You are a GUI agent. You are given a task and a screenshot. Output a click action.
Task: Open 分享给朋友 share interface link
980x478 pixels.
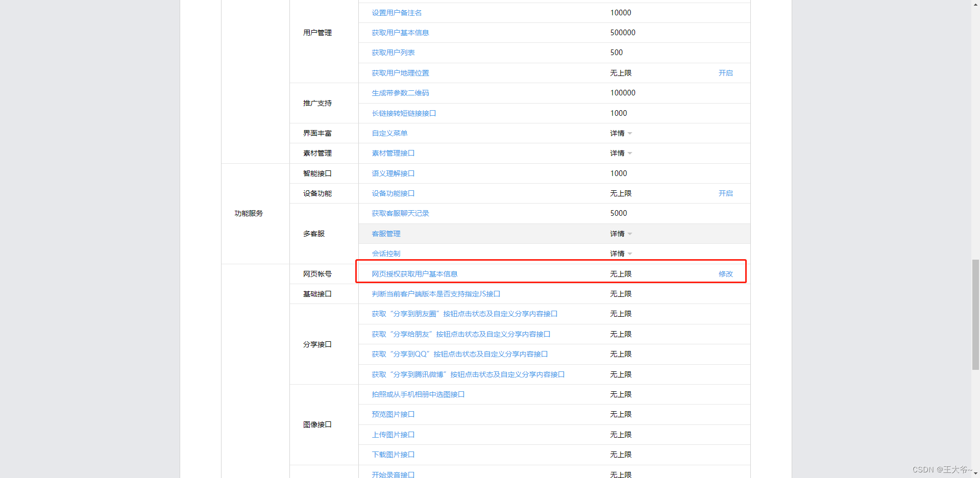[x=461, y=334]
